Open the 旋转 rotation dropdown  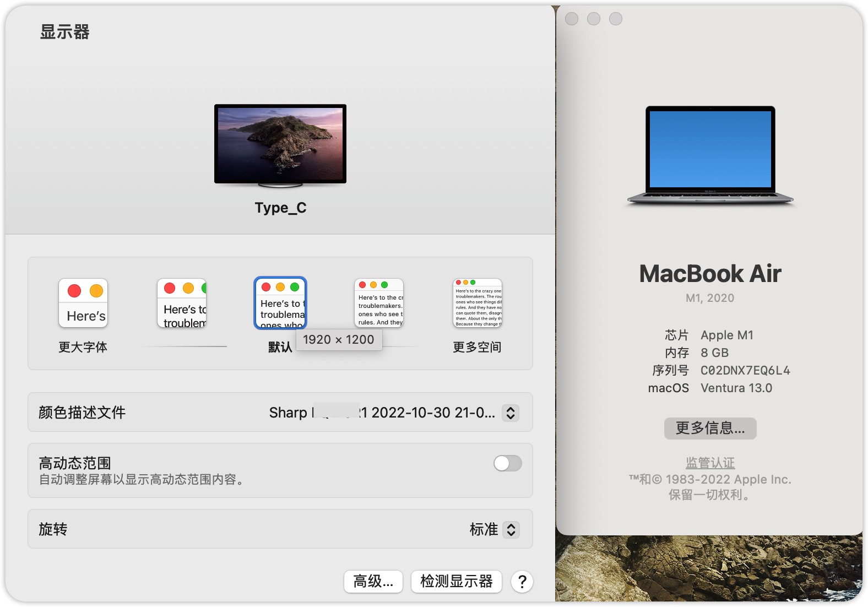pyautogui.click(x=511, y=529)
